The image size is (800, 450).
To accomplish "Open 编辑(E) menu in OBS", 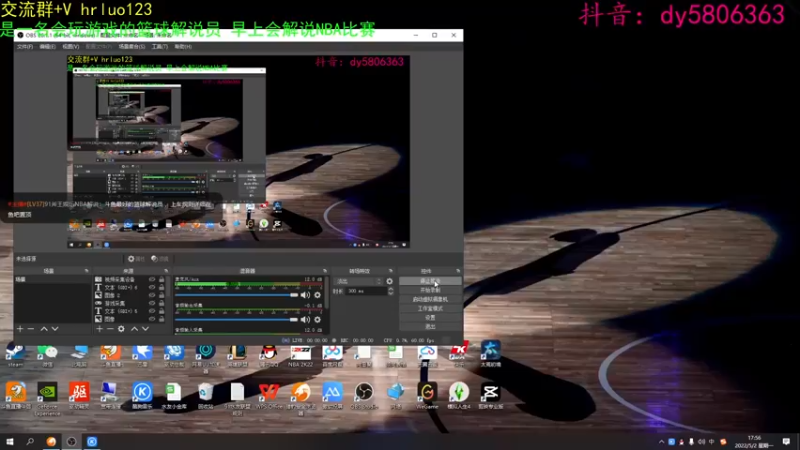I will click(47, 46).
